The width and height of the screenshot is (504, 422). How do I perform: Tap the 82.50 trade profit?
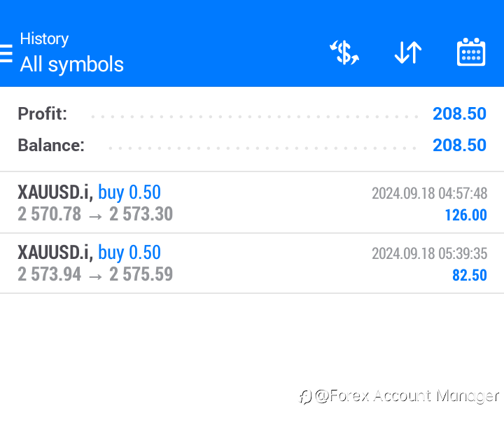(x=469, y=275)
